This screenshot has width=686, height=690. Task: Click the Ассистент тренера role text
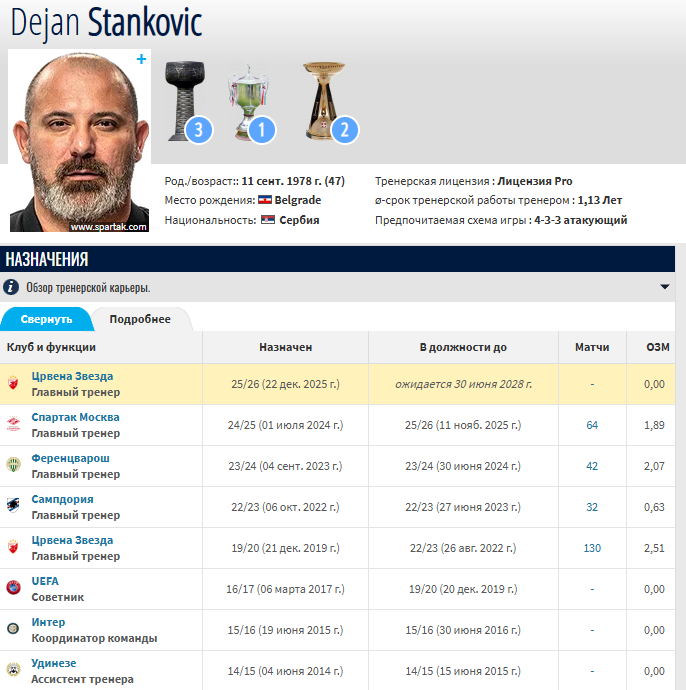coord(82,679)
